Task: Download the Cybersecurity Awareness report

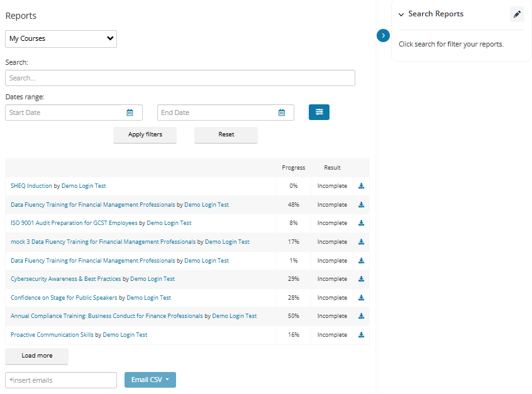Action: (x=361, y=279)
